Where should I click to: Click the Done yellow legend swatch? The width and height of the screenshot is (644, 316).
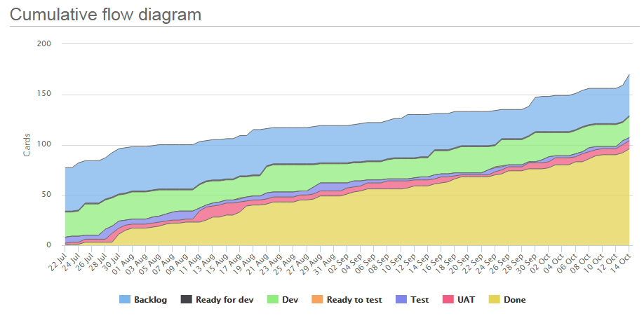click(494, 300)
